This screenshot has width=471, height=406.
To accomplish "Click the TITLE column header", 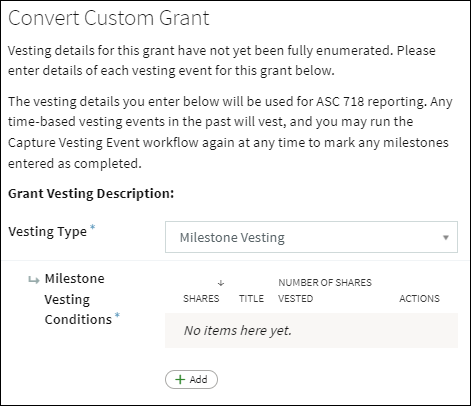I will click(251, 298).
